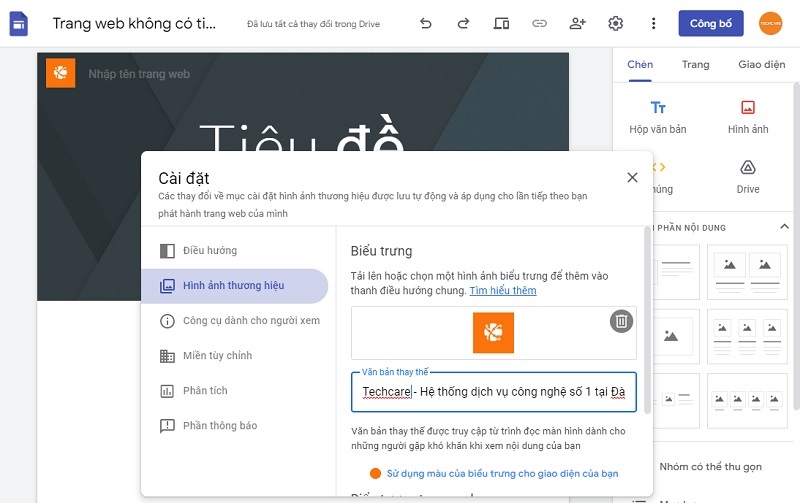This screenshot has width=800, height=503.
Task: Close the Cài đặt dialog
Action: point(632,178)
